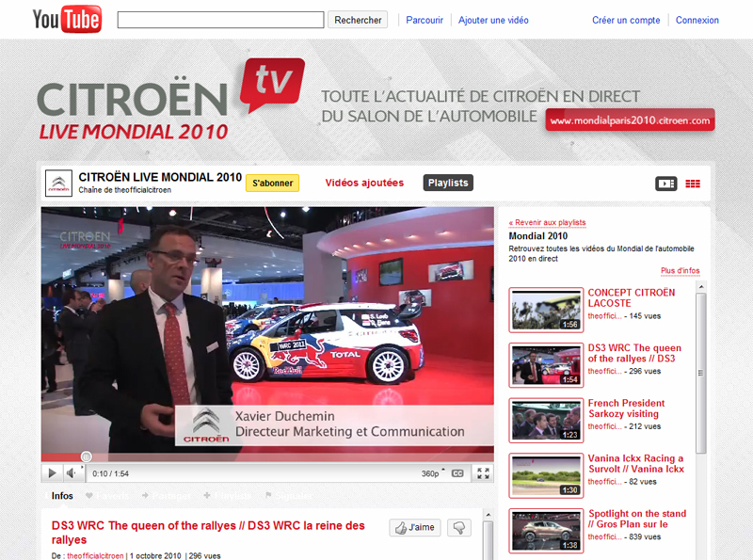Image resolution: width=753 pixels, height=560 pixels.
Task: Play the video with the play button
Action: (x=52, y=473)
